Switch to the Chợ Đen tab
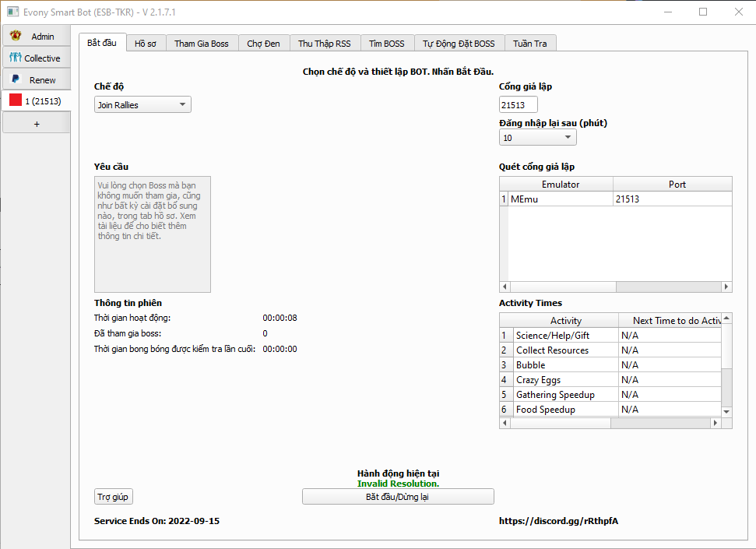 [x=263, y=44]
